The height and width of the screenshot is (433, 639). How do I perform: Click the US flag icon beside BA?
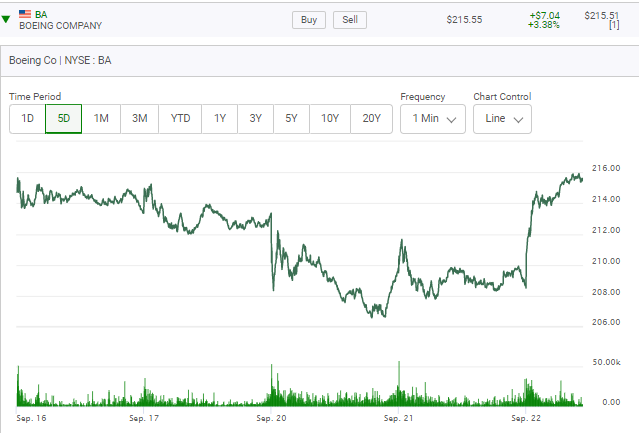click(x=25, y=14)
